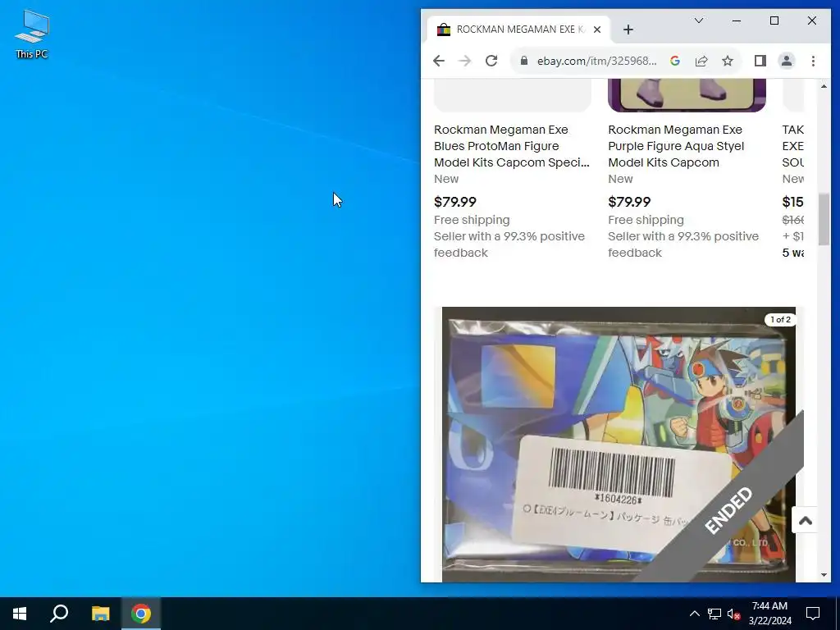Image resolution: width=840 pixels, height=630 pixels.
Task: Go back in Chrome browser
Action: pos(439,61)
